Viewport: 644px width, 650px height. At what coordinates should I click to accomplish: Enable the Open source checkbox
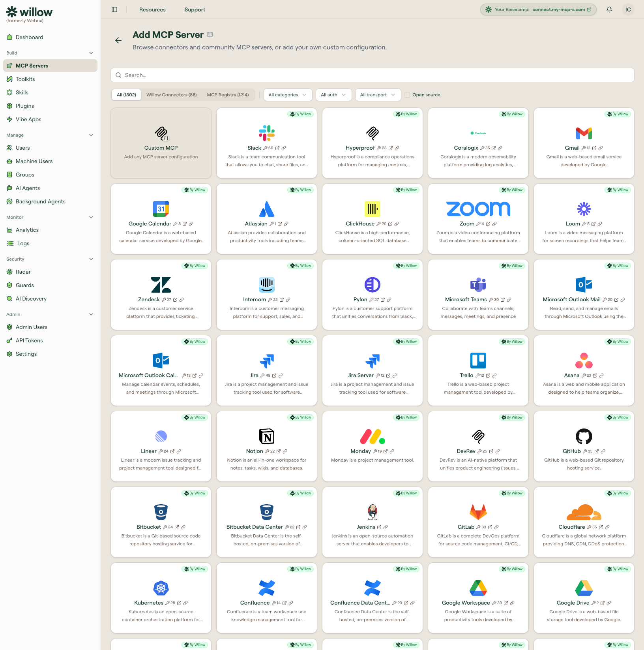[407, 95]
